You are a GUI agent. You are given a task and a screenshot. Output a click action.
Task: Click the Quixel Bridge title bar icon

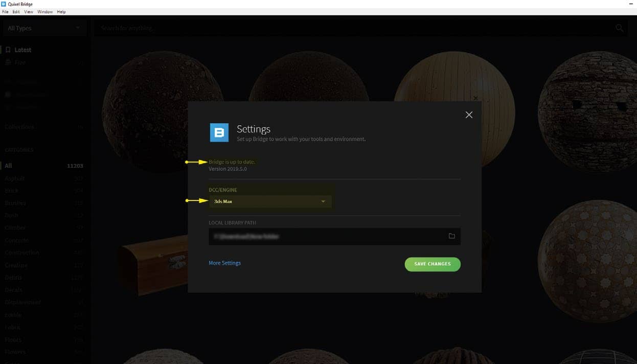pyautogui.click(x=4, y=4)
